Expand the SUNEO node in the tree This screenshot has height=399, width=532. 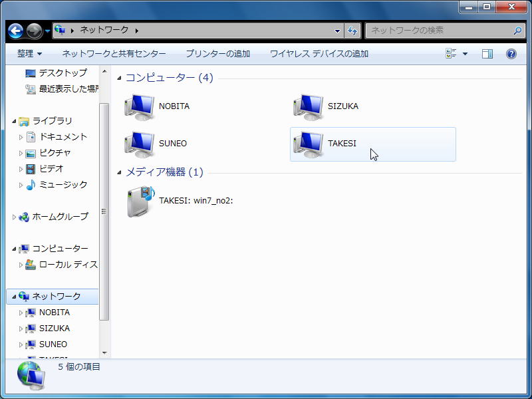coord(21,344)
